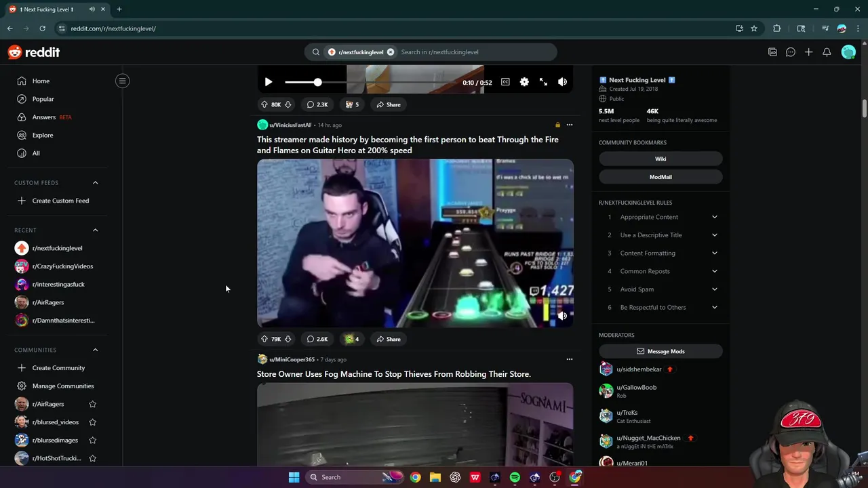The image size is (868, 488).
Task: Favorite r/blursed_videos with star icon
Action: pos(93,422)
